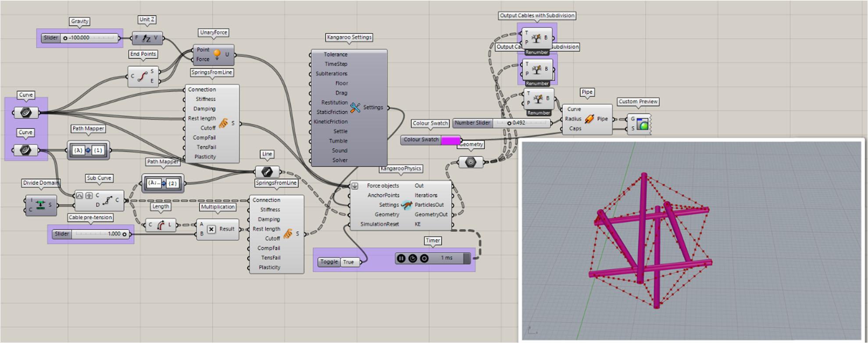Viewport: 868px width, 343px height.
Task: Click the Solver input on Kangaroo Settings
Action: tap(339, 160)
